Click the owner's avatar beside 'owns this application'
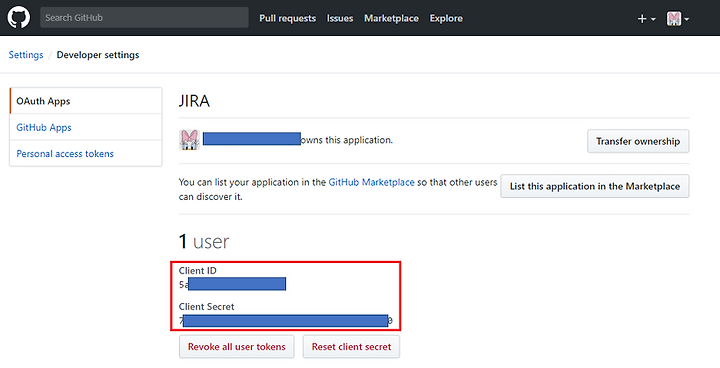The height and width of the screenshot is (368, 720). click(x=189, y=140)
